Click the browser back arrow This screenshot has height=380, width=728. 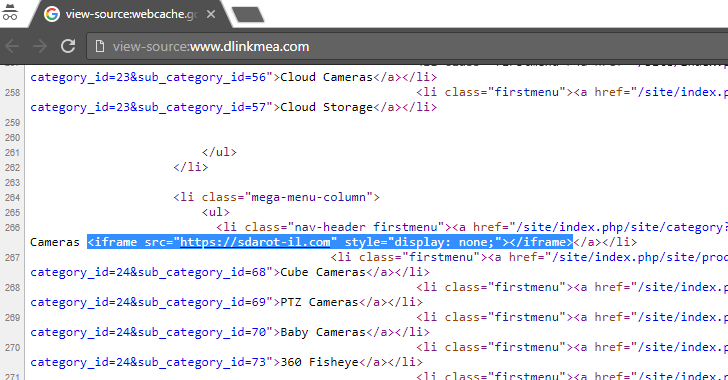coord(13,46)
